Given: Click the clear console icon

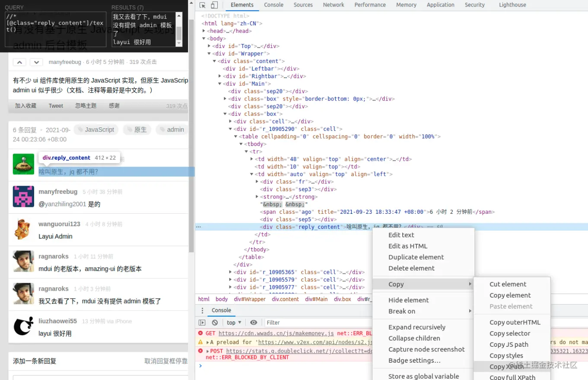Looking at the screenshot, I should (215, 322).
